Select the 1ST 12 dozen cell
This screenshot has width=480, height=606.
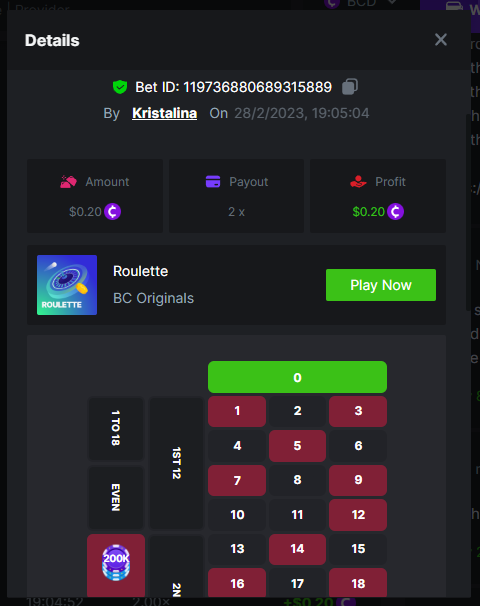coord(176,463)
